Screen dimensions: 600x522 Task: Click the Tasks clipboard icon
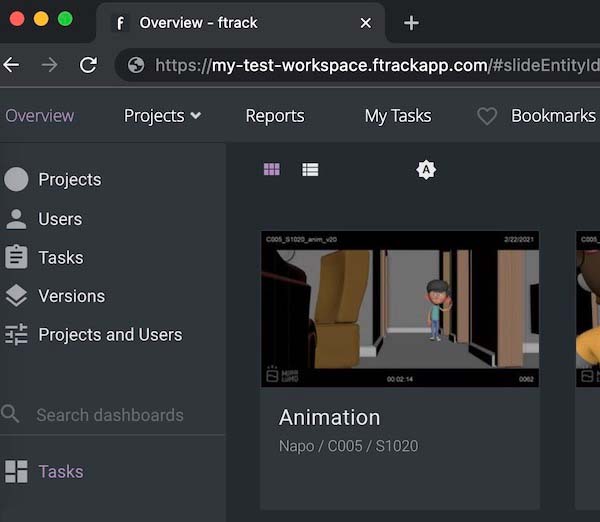[16, 257]
